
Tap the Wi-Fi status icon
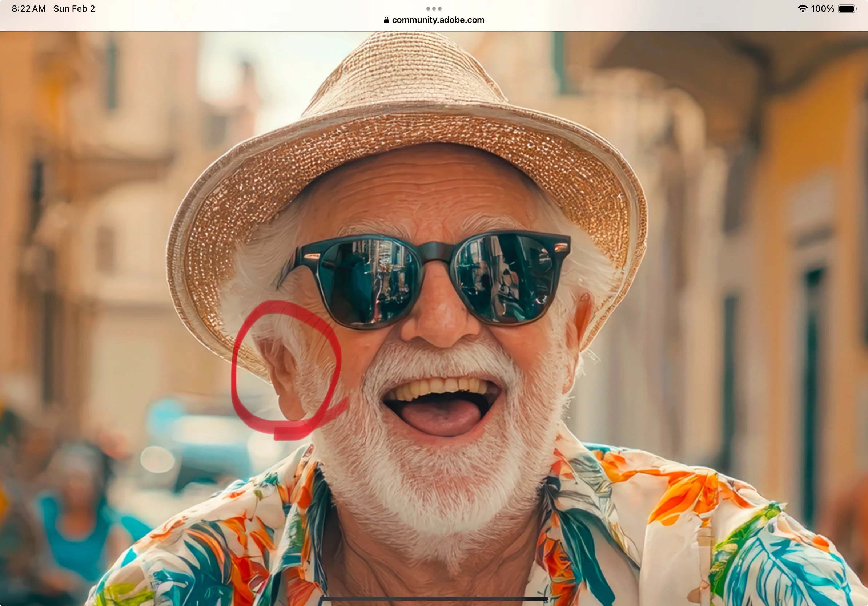pos(802,9)
